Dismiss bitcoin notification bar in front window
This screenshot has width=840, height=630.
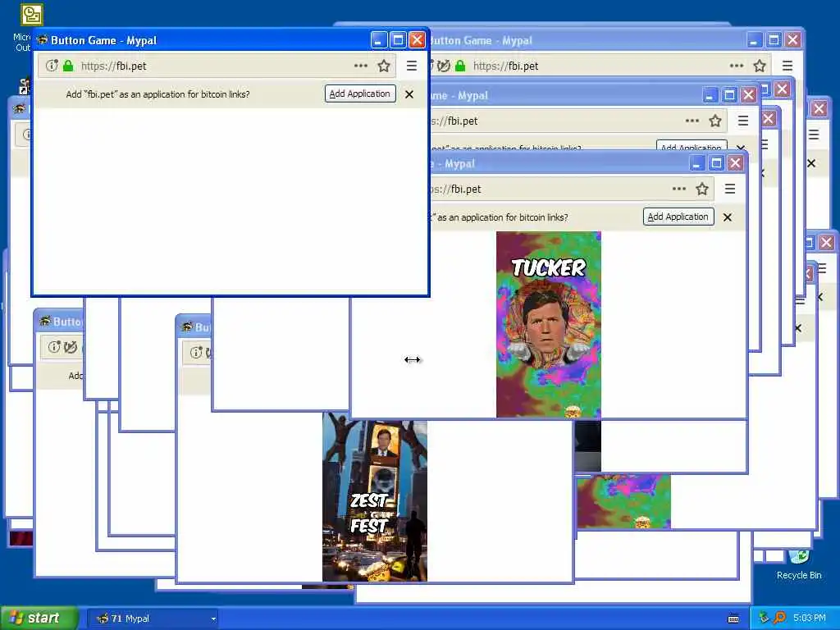tap(409, 94)
